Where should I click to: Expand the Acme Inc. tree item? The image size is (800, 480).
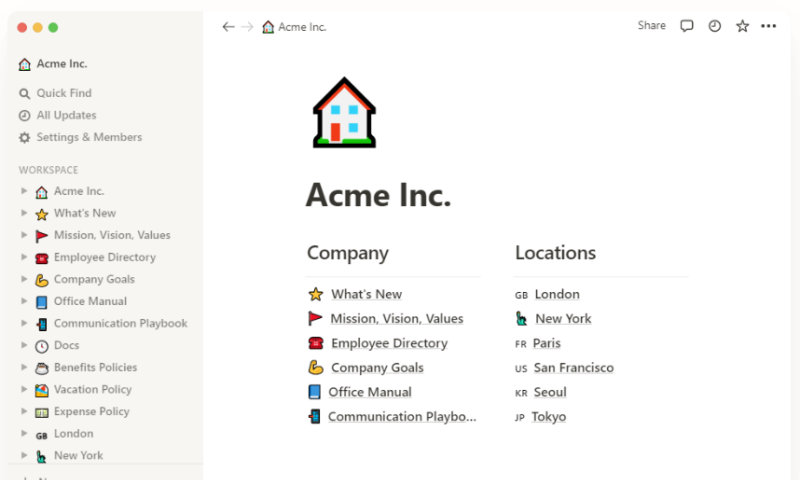pos(23,191)
